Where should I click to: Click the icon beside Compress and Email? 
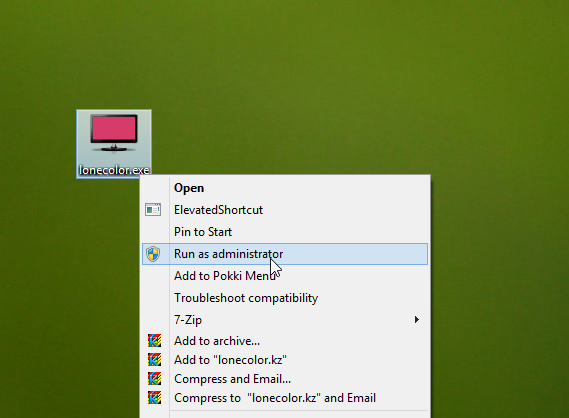154,378
